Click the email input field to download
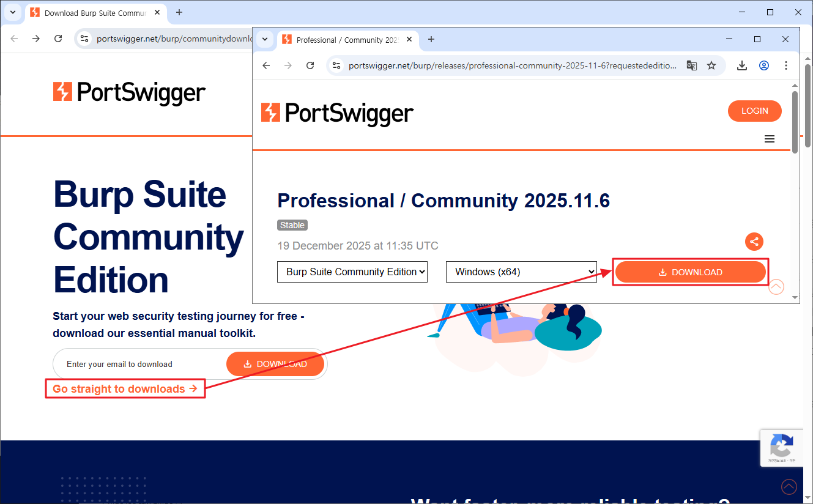The image size is (813, 504). pyautogui.click(x=141, y=364)
